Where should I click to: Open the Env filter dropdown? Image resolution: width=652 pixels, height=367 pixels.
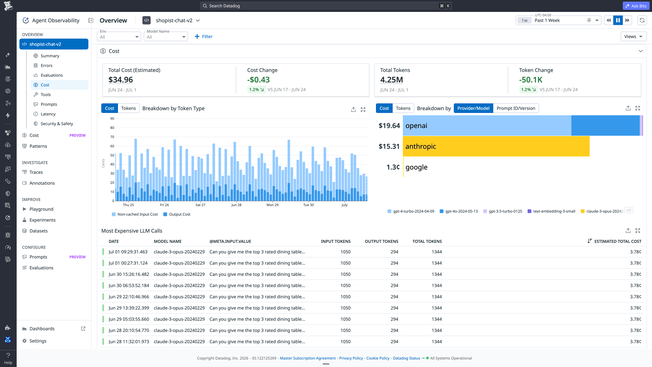[119, 37]
